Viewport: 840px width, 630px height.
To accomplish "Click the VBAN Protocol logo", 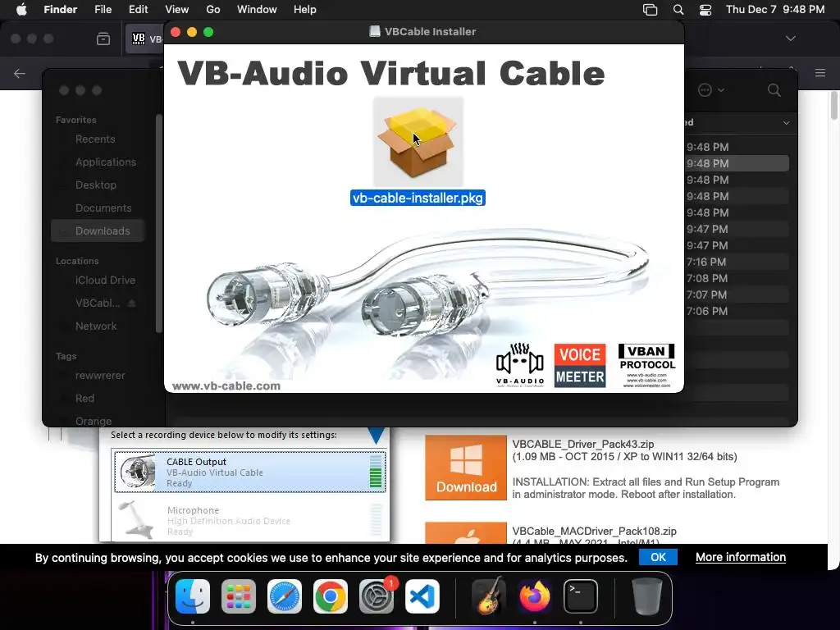I will (646, 365).
